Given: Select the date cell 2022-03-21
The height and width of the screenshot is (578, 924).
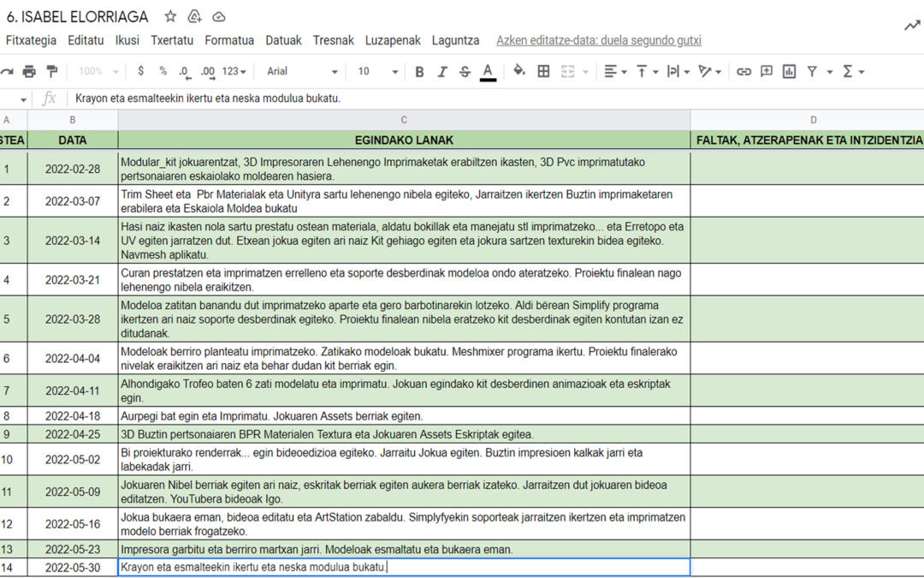Looking at the screenshot, I should [x=73, y=279].
